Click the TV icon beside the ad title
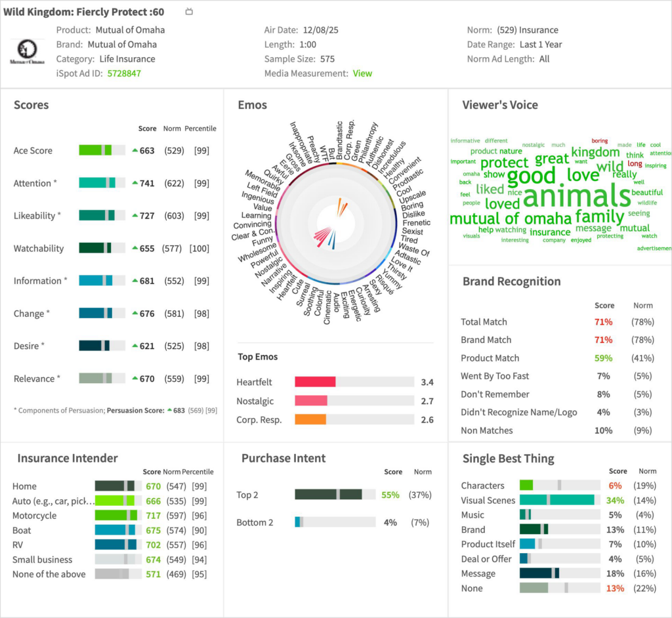Screen dimensions: 672x618 pos(189,12)
